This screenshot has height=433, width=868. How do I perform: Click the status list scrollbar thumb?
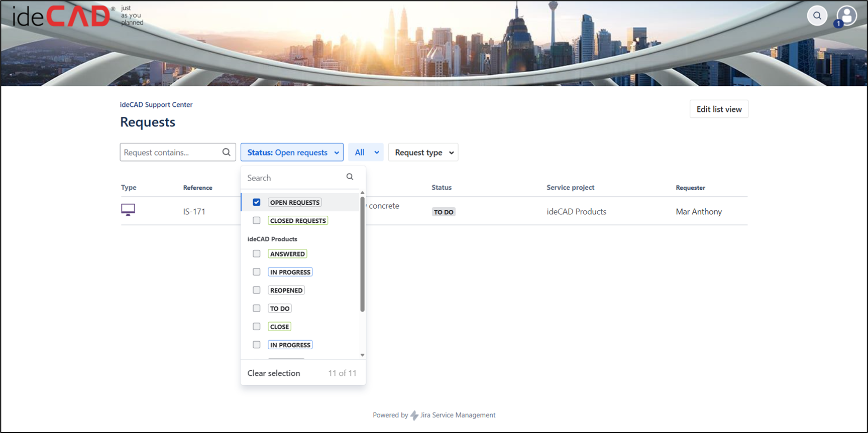click(x=362, y=254)
